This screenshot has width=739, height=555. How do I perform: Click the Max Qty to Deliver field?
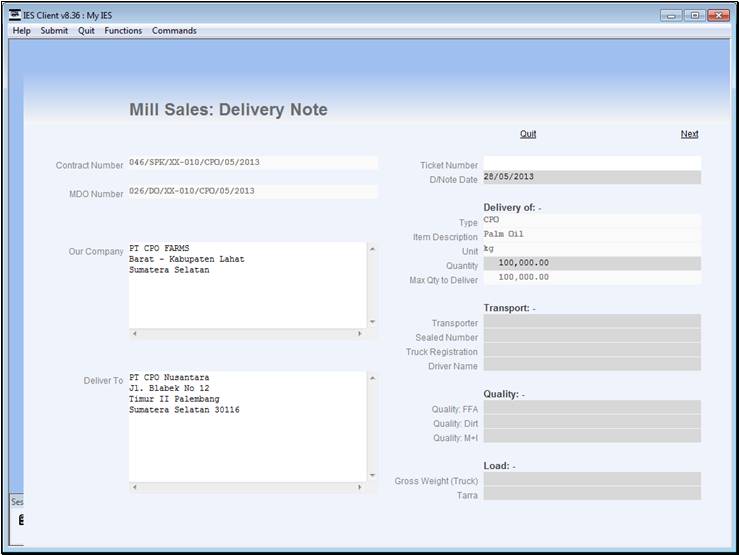pyautogui.click(x=592, y=278)
